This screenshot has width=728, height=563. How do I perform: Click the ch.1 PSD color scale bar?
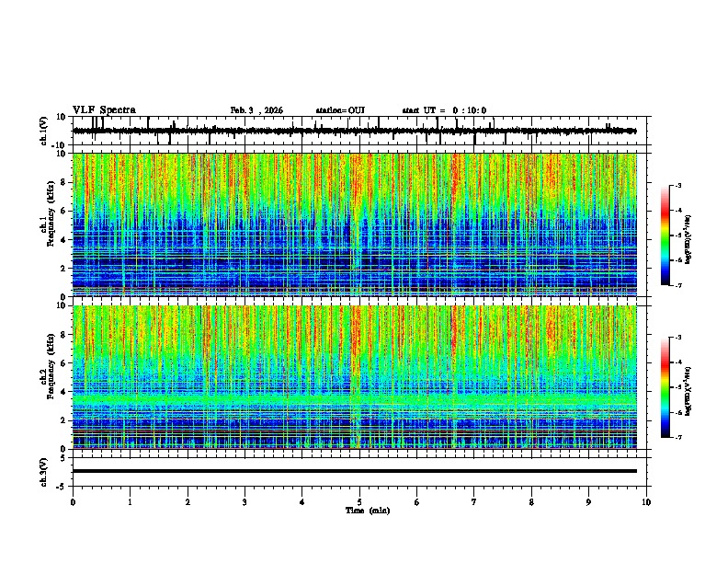coord(665,236)
